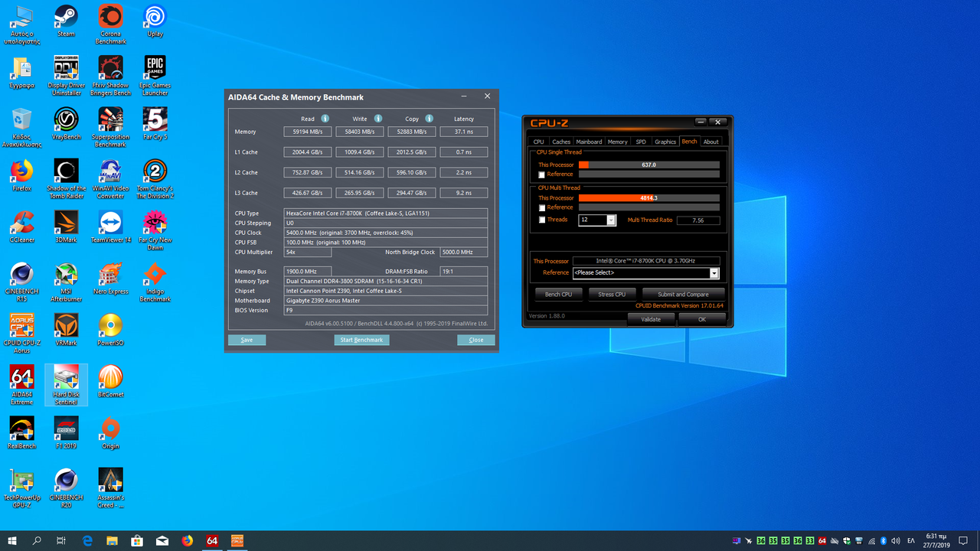The height and width of the screenshot is (551, 980).
Task: Open the volume tray icon
Action: pos(895,540)
